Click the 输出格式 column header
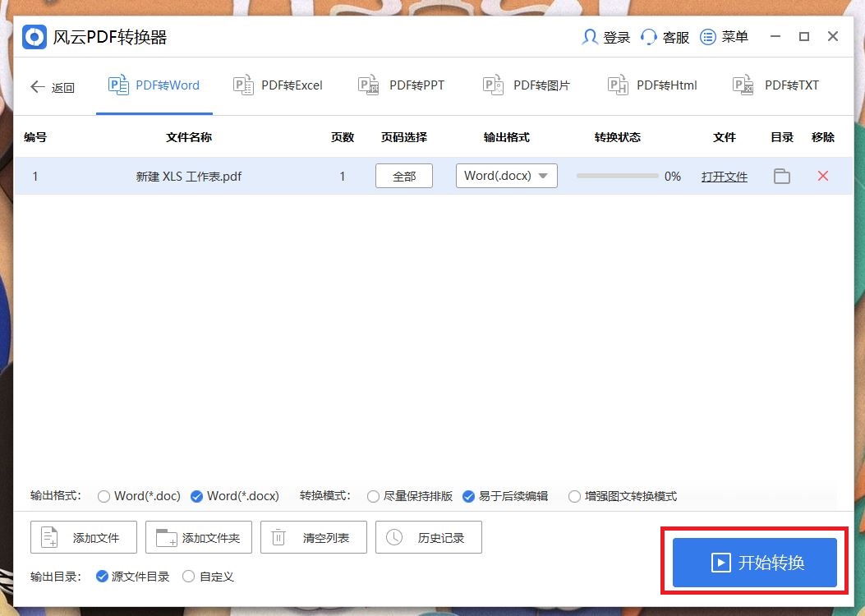The height and width of the screenshot is (616, 865). (x=506, y=137)
